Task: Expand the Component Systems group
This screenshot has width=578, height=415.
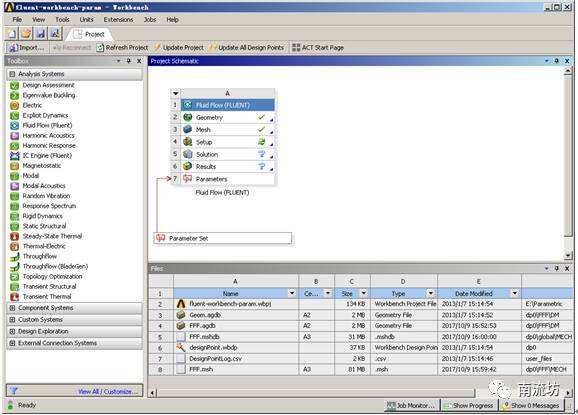Action: [x=12, y=308]
